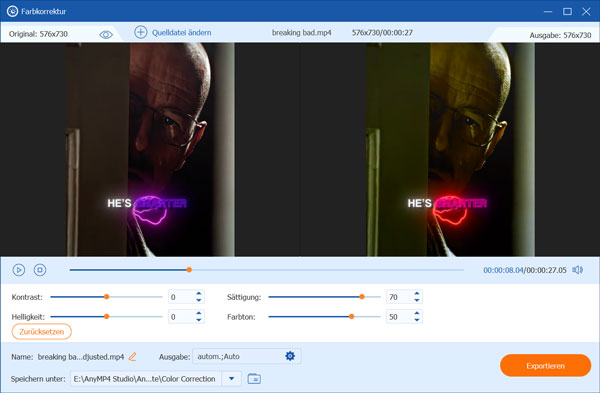Image resolution: width=600 pixels, height=393 pixels.
Task: Edit output file name with pencil icon
Action: (132, 357)
